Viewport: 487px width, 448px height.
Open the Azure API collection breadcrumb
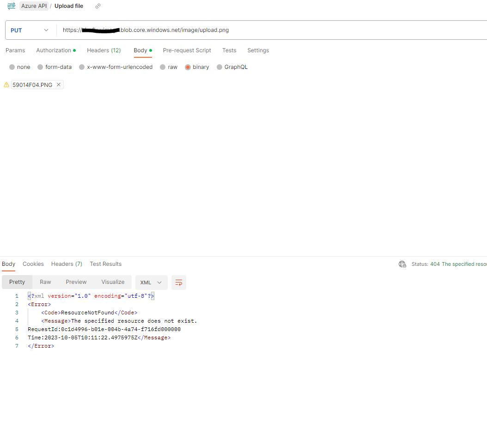coord(34,6)
